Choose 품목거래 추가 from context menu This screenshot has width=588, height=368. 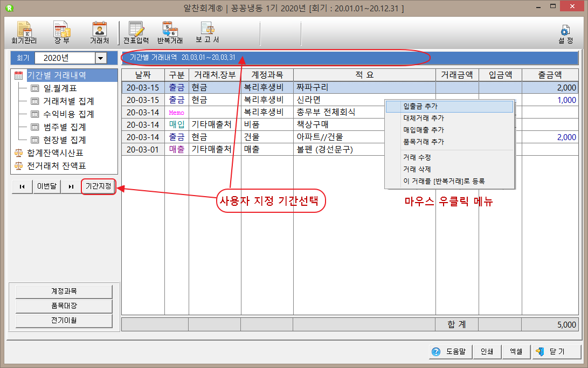click(x=449, y=142)
